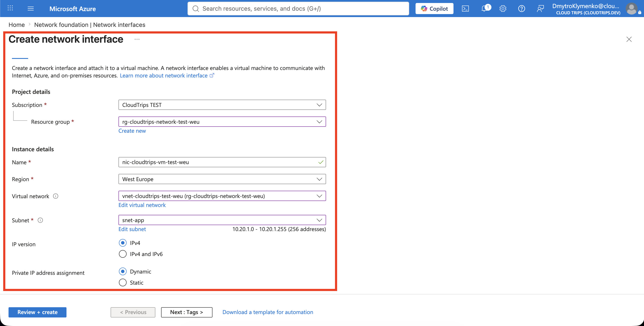Click the Instance details heading

(x=33, y=149)
